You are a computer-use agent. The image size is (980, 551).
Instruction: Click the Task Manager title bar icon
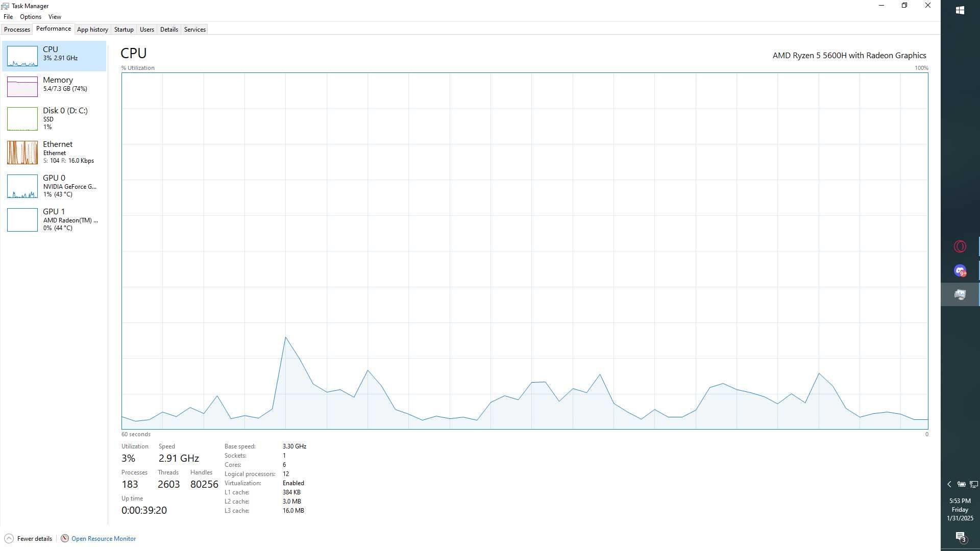5,6
